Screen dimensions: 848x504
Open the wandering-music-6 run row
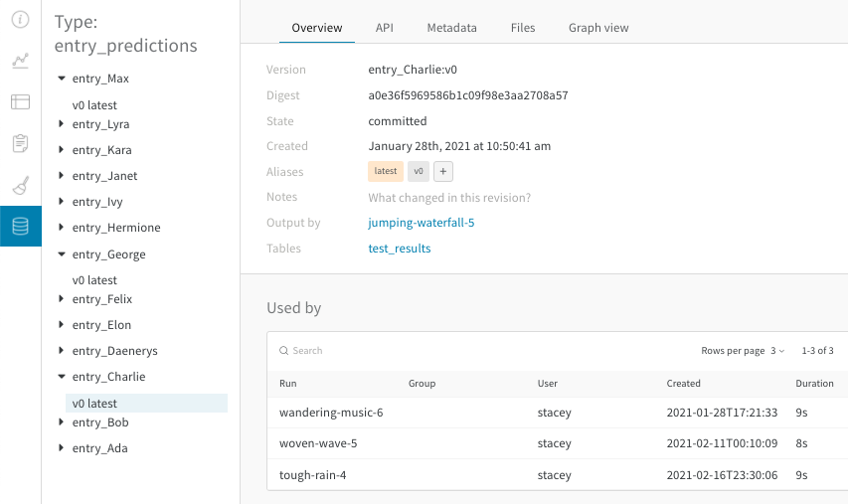click(558, 413)
